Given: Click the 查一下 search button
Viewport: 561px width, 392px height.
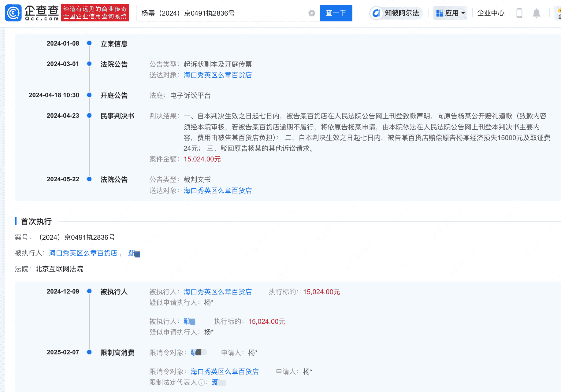Looking at the screenshot, I should (x=336, y=13).
